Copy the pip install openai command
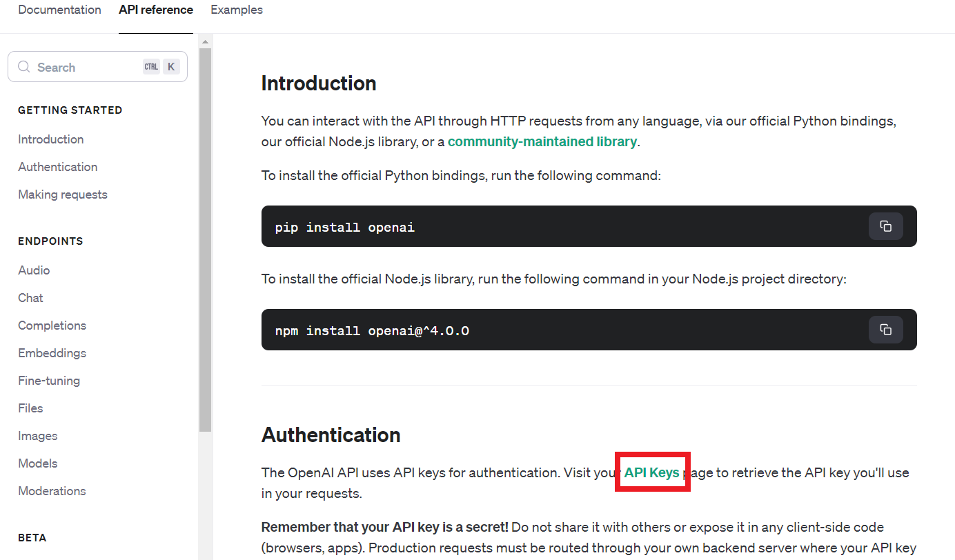The image size is (955, 560). click(885, 226)
